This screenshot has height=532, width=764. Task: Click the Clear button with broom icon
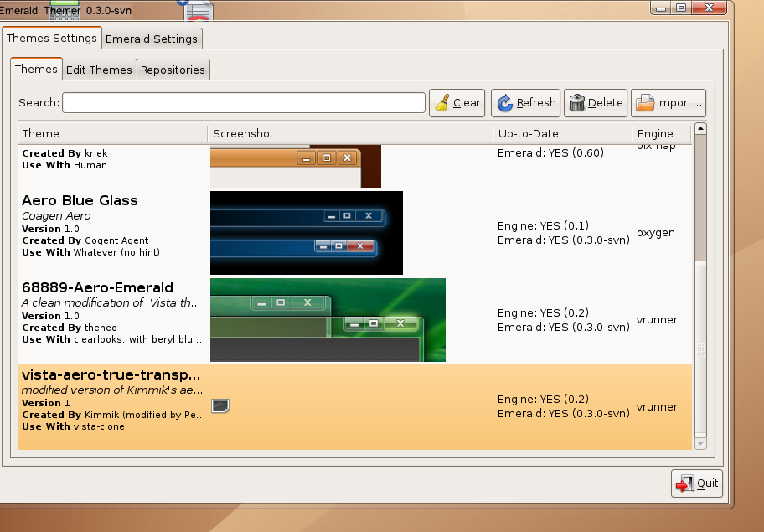pyautogui.click(x=457, y=103)
